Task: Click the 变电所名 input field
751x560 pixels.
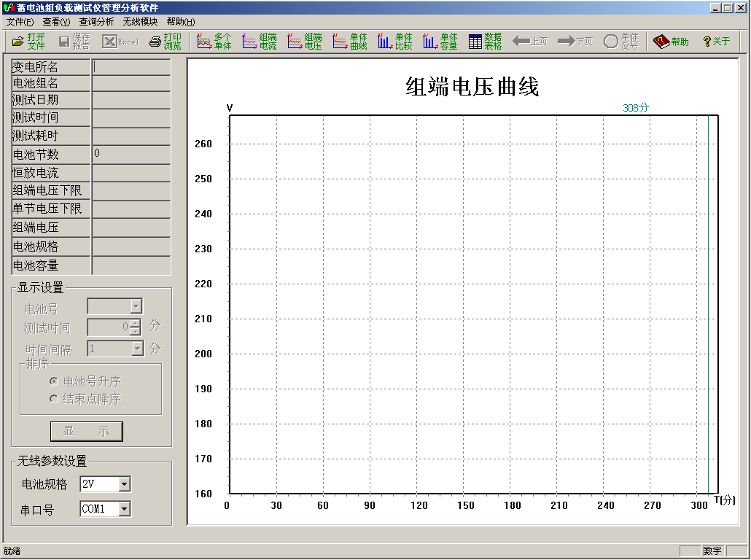Action: [x=131, y=67]
